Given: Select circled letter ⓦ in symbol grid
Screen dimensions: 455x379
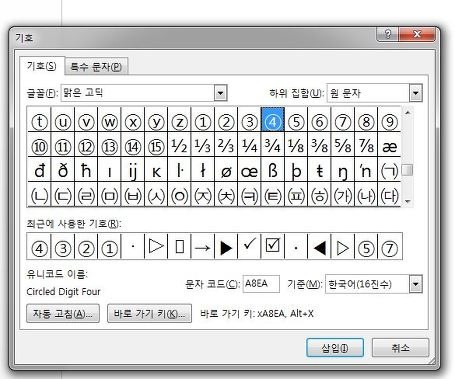Looking at the screenshot, I should click(110, 120).
